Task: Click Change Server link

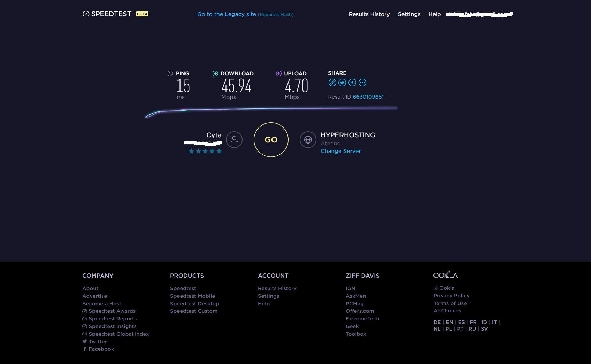Action: (x=341, y=151)
